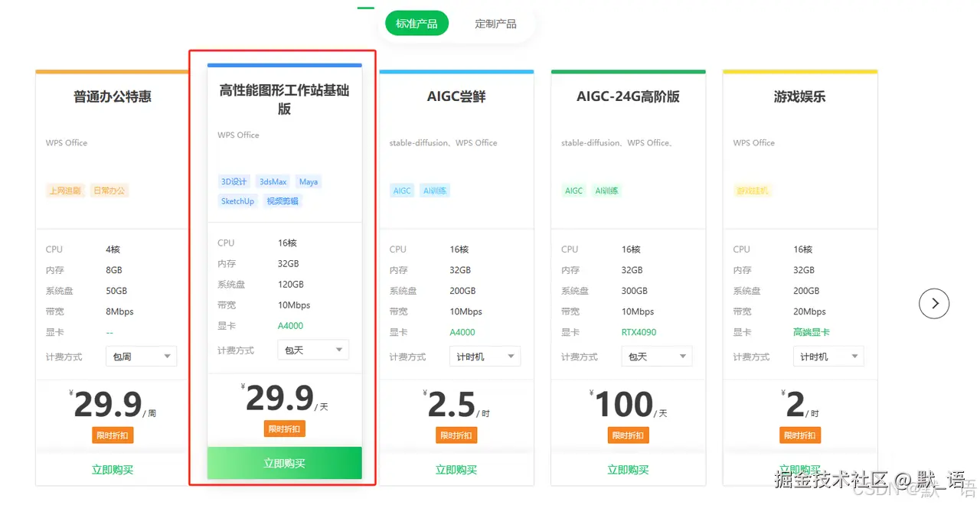Expand the 计时机 dropdown on AIGC尝鲜 card
Screen dimensions: 980x505
[485, 356]
